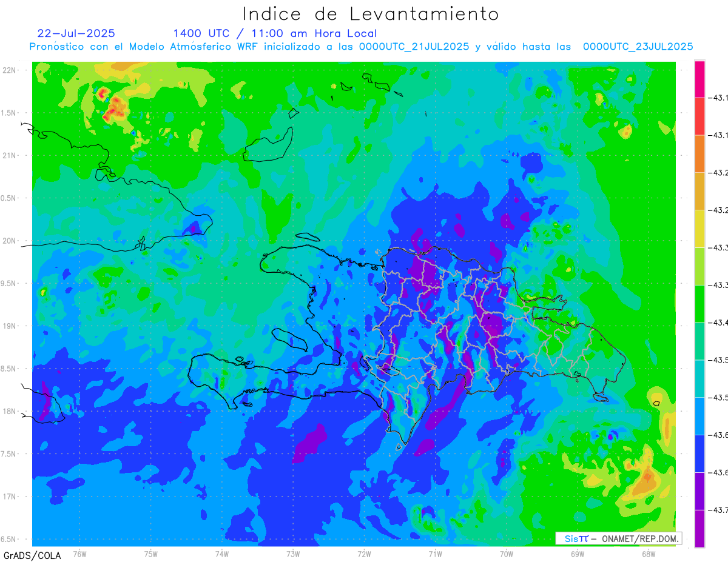728x562 pixels.
Task: Click the '22N' latitude label
Action: [10, 70]
